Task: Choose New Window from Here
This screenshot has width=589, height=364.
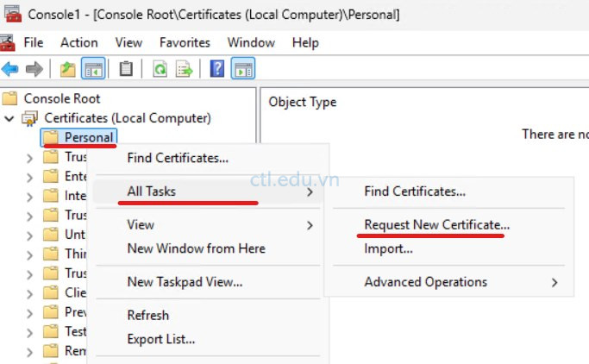Action: pos(196,248)
